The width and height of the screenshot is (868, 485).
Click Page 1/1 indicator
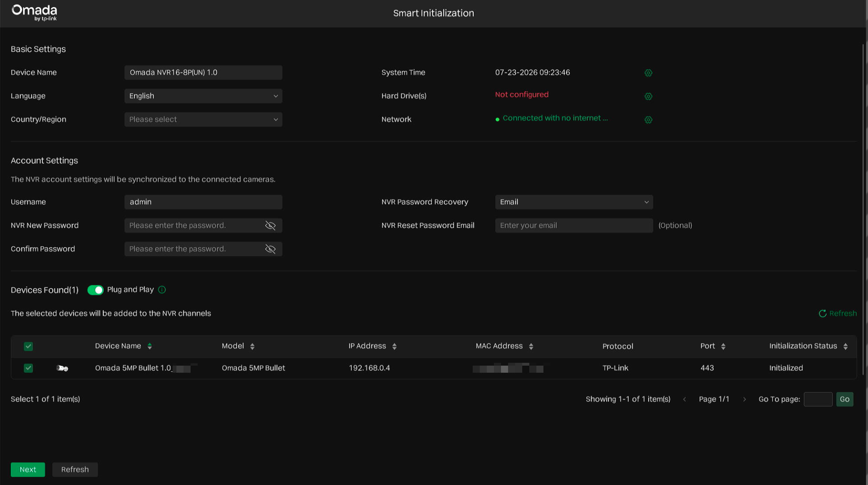pyautogui.click(x=714, y=399)
